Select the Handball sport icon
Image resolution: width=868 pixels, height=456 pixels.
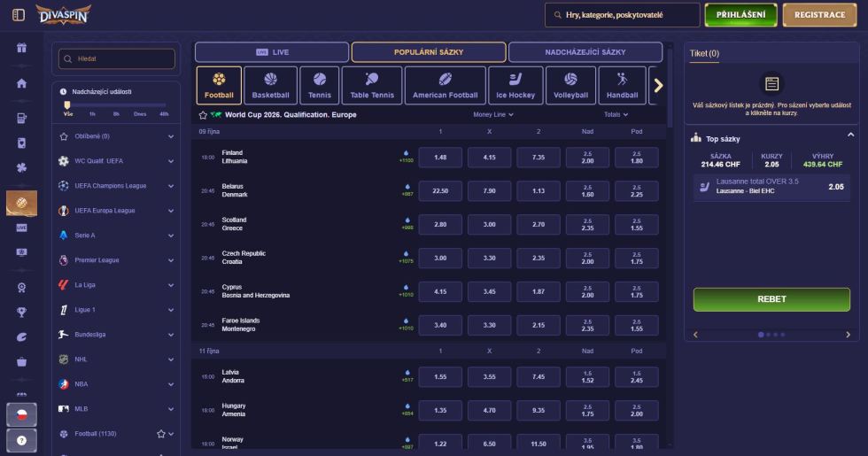click(x=622, y=85)
